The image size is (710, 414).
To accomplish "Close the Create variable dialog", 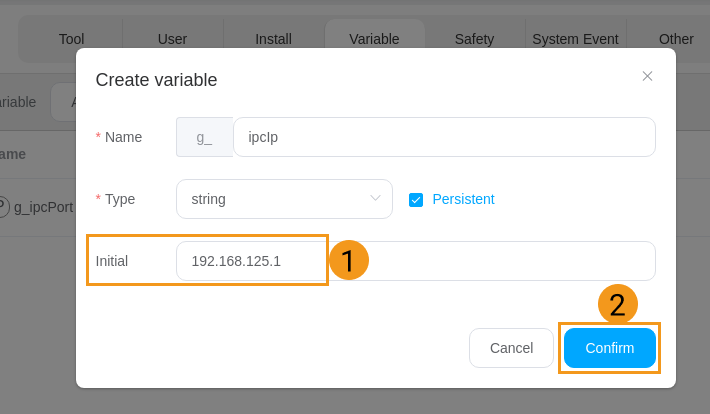I will point(647,76).
